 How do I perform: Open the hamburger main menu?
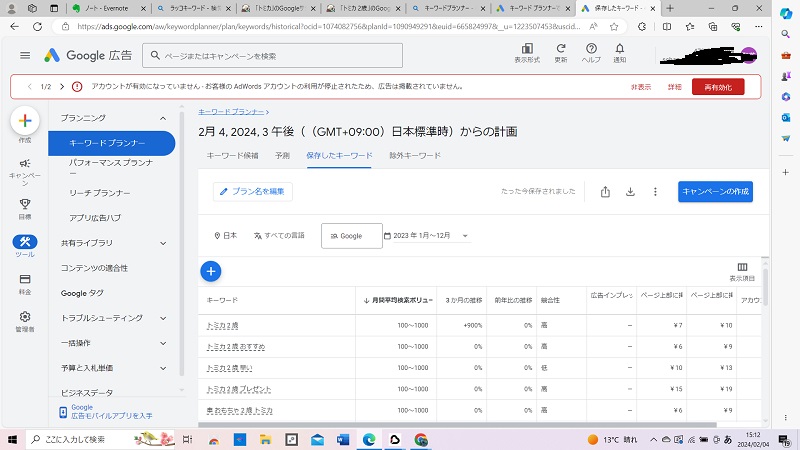pos(25,56)
